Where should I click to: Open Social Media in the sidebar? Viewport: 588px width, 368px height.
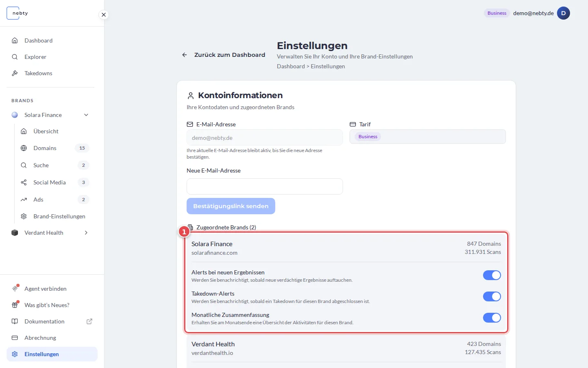tap(54, 182)
